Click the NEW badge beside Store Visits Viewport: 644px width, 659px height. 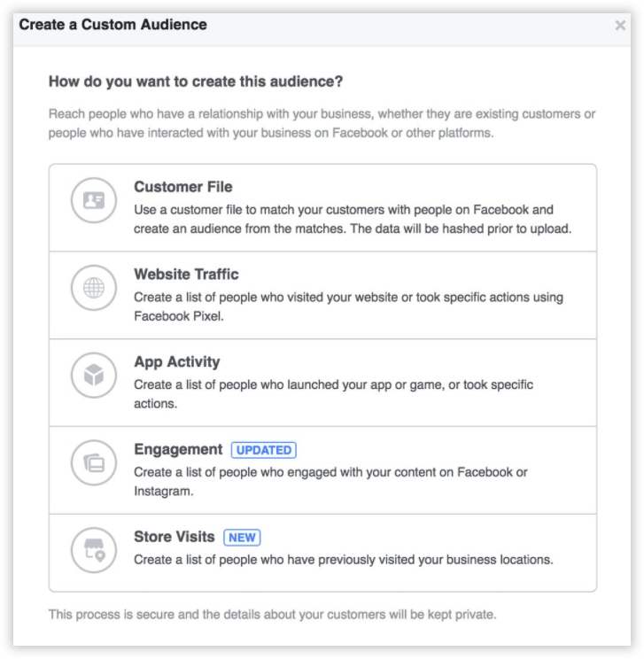point(242,538)
